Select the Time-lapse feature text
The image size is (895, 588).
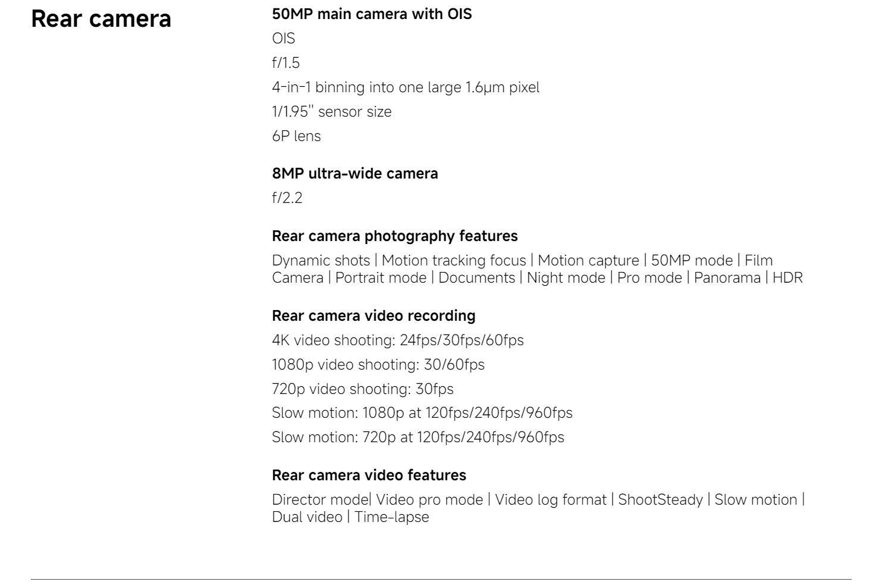(x=392, y=517)
